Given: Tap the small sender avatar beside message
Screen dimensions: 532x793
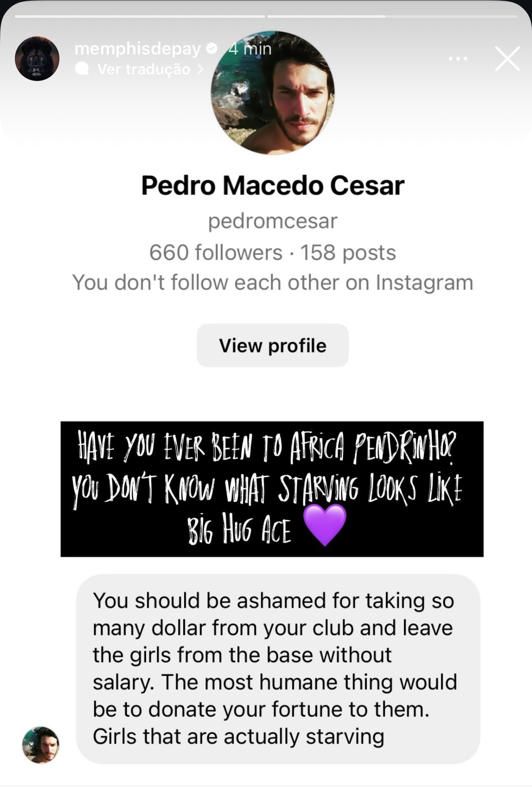Looking at the screenshot, I should tap(40, 745).
